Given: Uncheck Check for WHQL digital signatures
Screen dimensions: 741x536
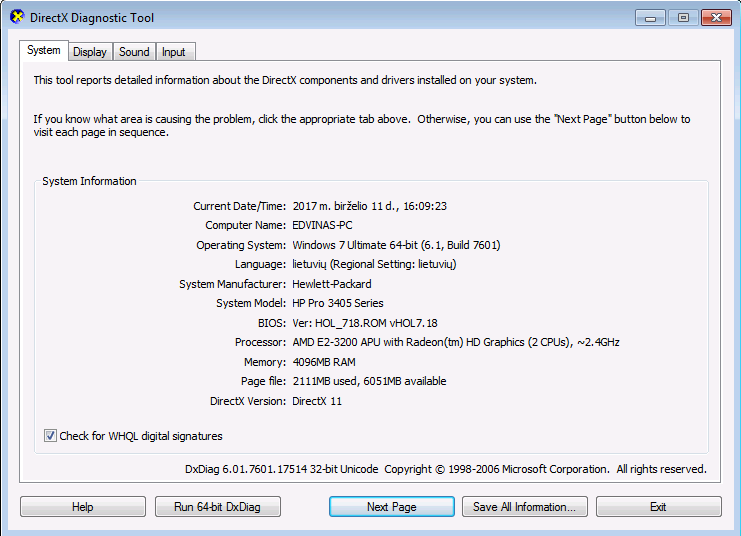Looking at the screenshot, I should (50, 436).
